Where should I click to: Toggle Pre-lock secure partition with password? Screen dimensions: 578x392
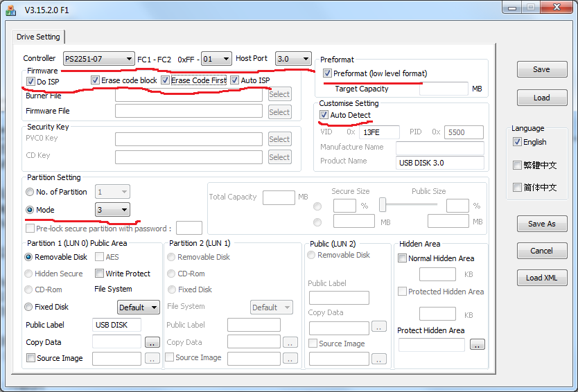tap(30, 229)
